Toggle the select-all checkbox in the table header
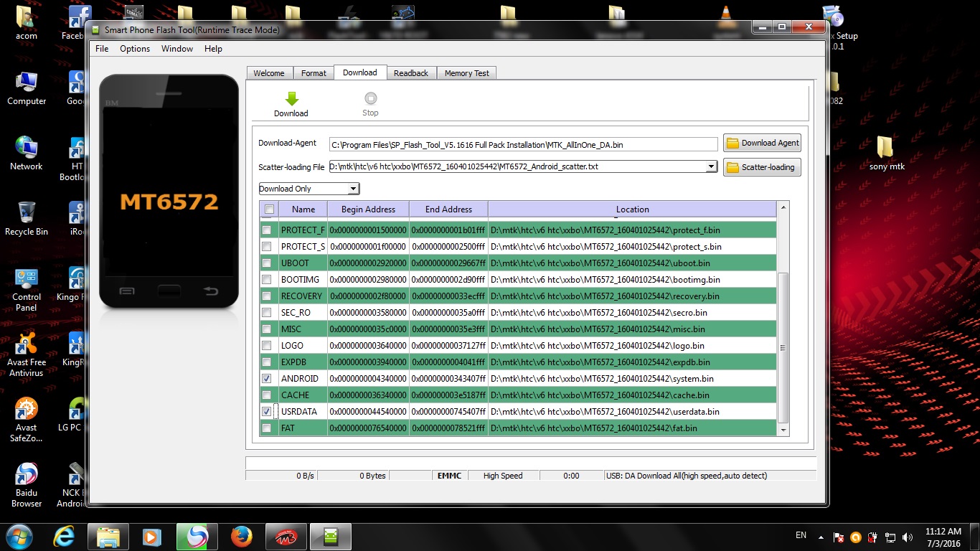The width and height of the screenshot is (980, 551). pyautogui.click(x=269, y=209)
